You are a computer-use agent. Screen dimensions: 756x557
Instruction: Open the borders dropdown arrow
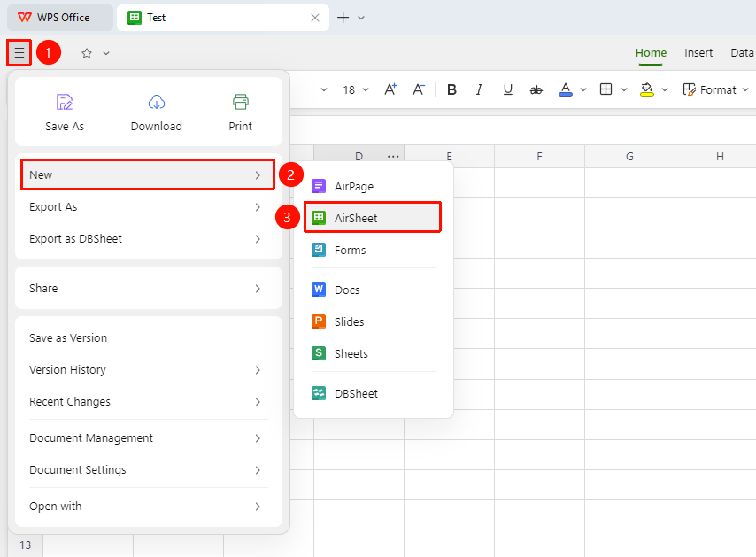click(x=624, y=89)
